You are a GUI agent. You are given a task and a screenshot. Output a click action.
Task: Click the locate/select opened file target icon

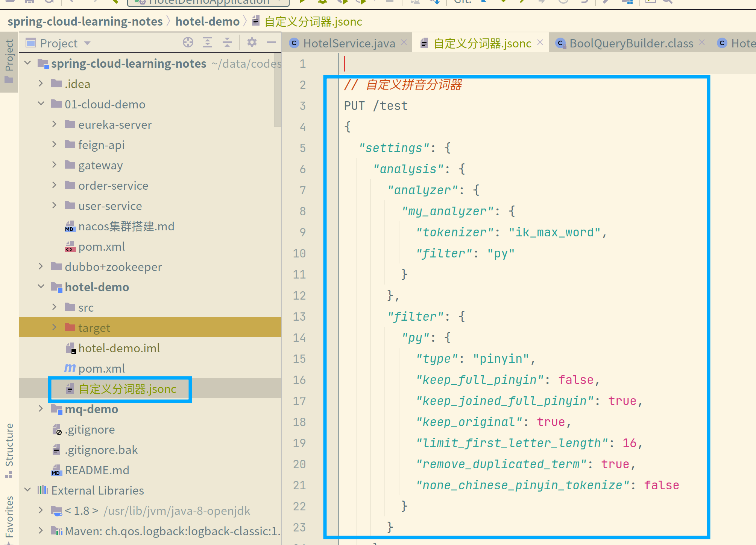tap(188, 43)
